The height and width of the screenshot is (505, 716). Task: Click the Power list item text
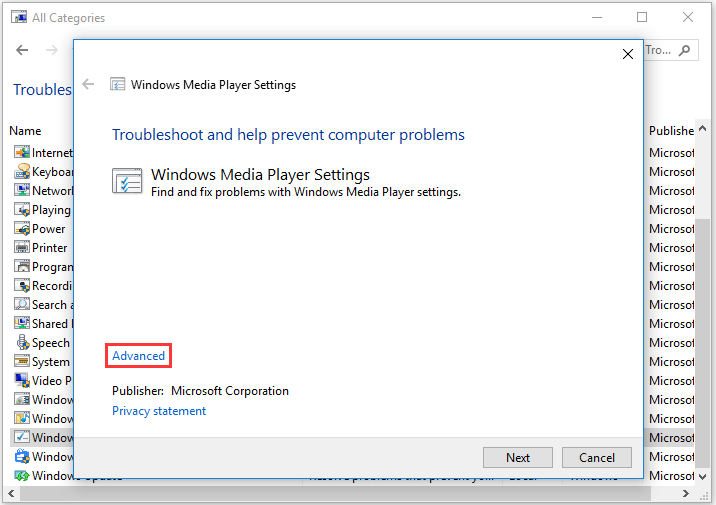tap(48, 229)
